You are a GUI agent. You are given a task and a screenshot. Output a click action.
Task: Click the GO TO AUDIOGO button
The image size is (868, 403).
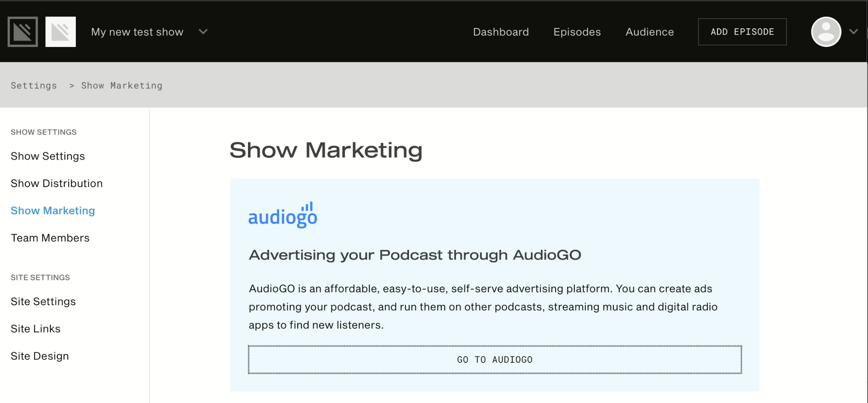tap(495, 360)
